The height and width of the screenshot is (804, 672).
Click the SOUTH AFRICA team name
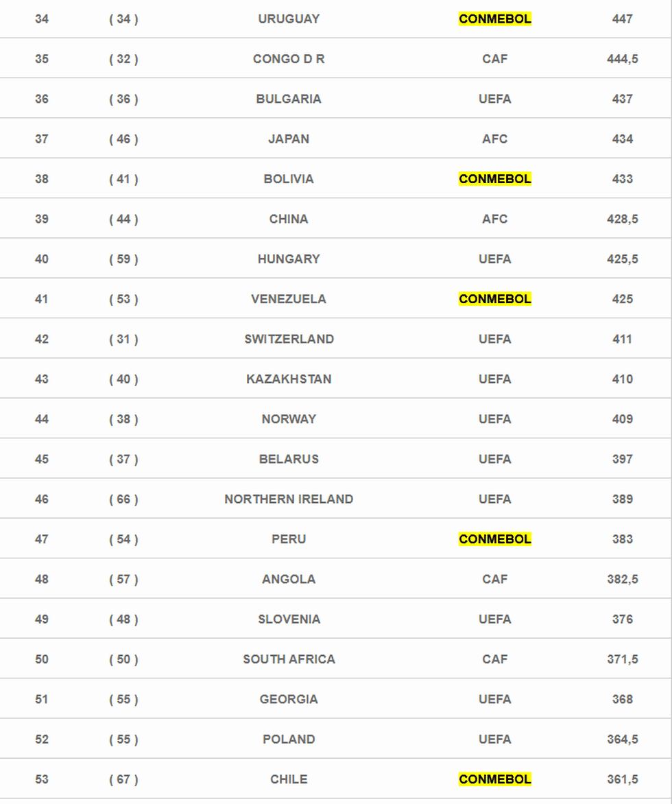click(289, 659)
